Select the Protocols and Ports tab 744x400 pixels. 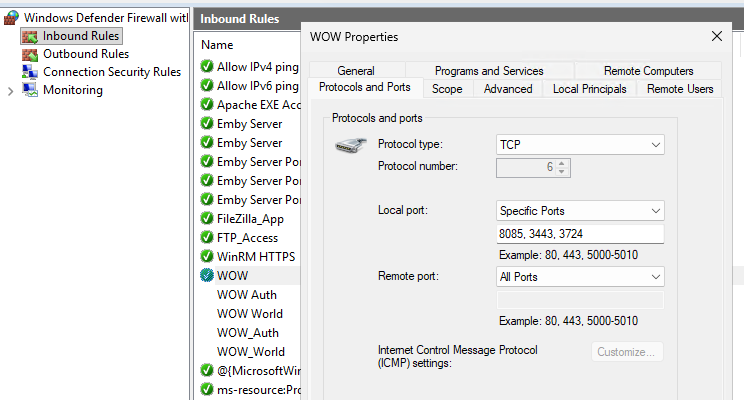(x=364, y=87)
